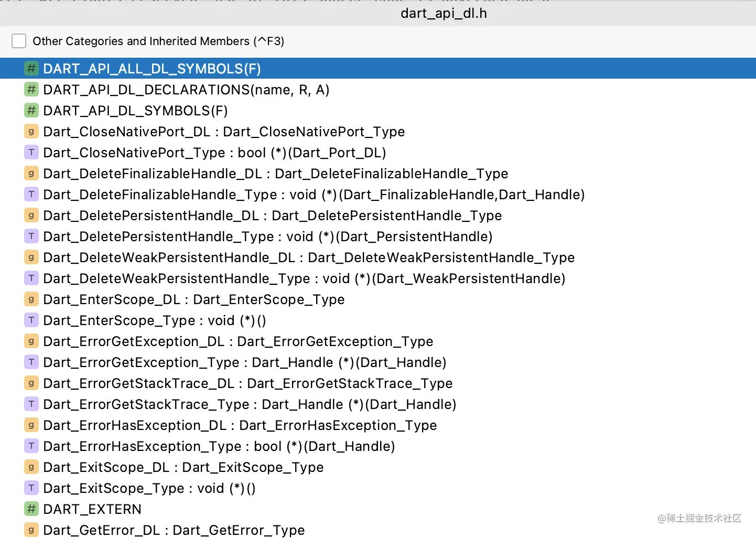Image resolution: width=756 pixels, height=538 pixels.
Task: Select Dart_DeleteFinalizableHandle_Type typedef row
Action: pyautogui.click(x=378, y=194)
